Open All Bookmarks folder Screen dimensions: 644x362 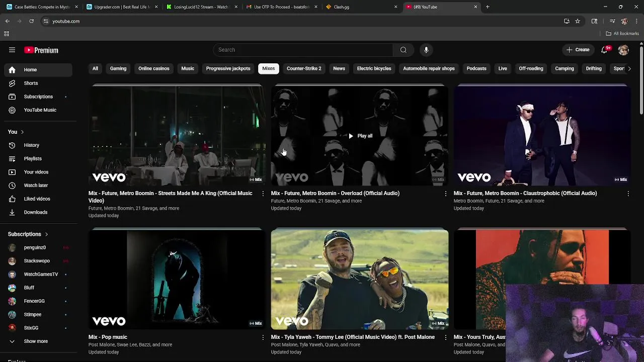point(622,34)
